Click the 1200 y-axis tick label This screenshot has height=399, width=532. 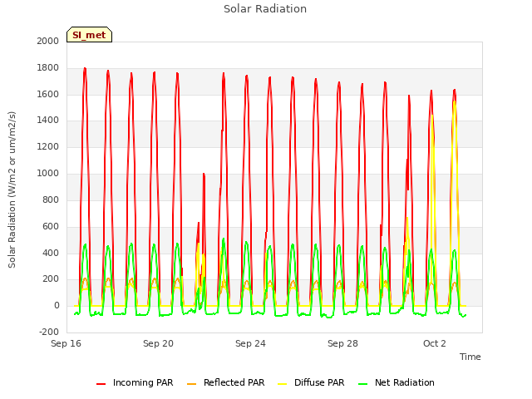point(48,147)
